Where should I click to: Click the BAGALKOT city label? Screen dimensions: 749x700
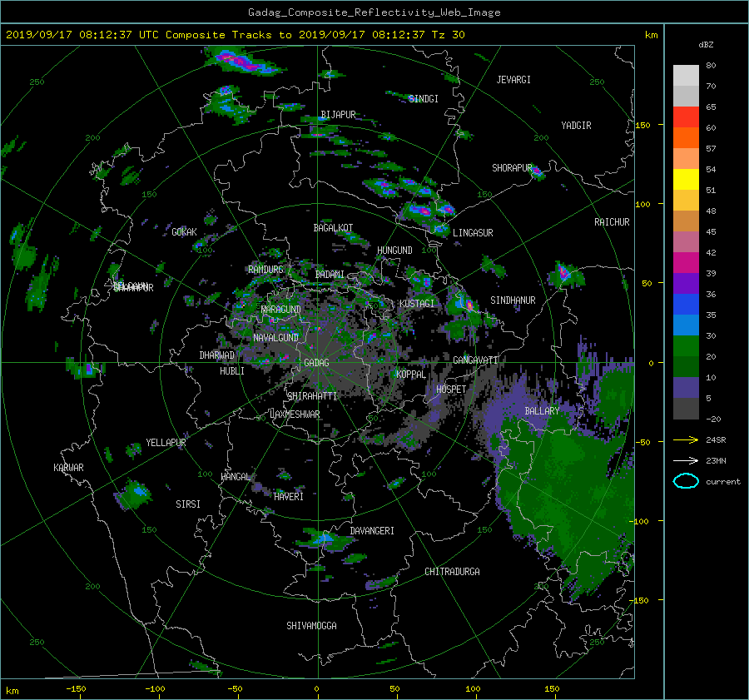point(333,228)
